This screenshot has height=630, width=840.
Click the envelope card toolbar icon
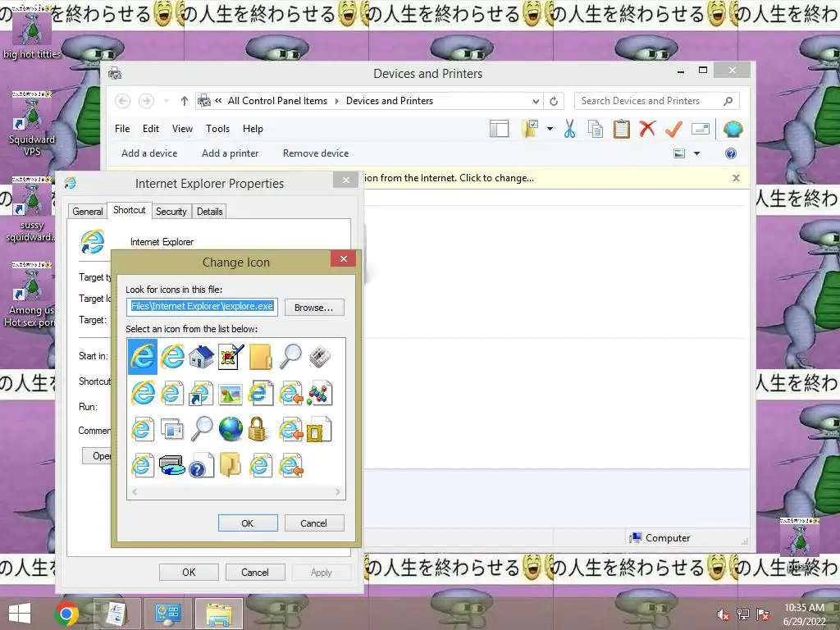(701, 129)
